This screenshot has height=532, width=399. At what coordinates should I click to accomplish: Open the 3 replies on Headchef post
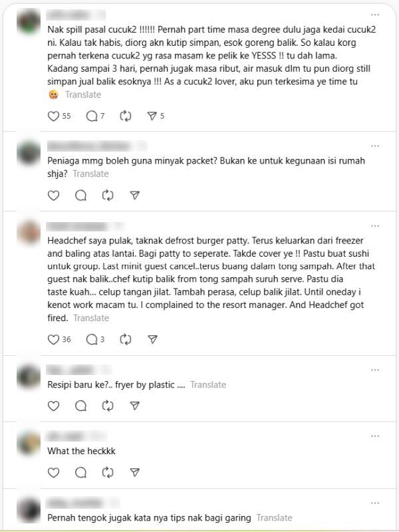tap(92, 339)
